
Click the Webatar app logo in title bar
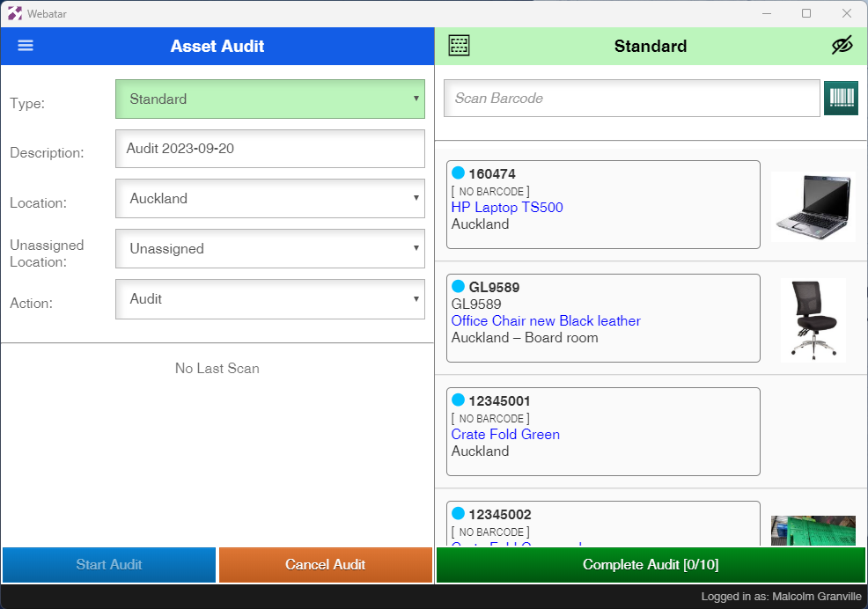point(14,13)
